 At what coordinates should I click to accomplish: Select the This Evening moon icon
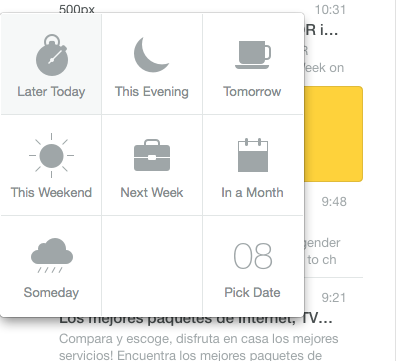coord(151,54)
